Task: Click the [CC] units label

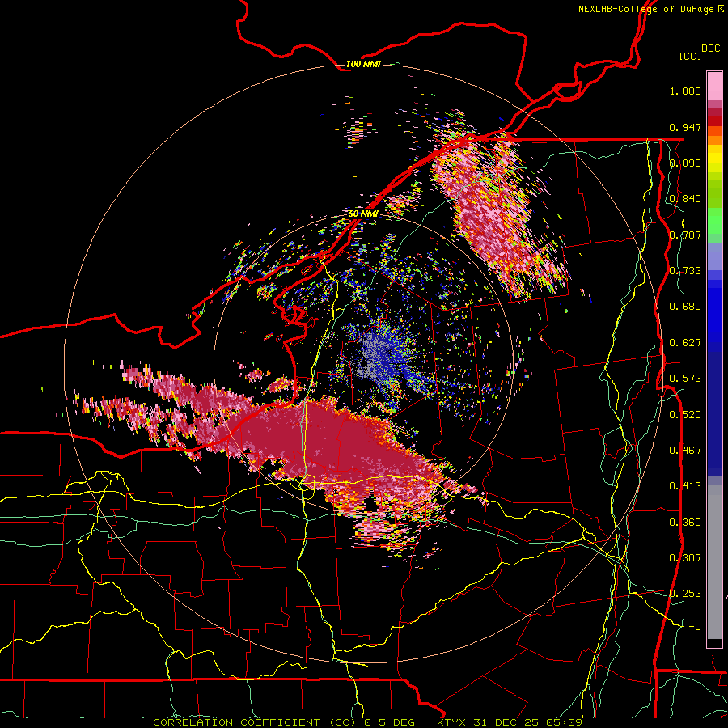Action: 691,56
